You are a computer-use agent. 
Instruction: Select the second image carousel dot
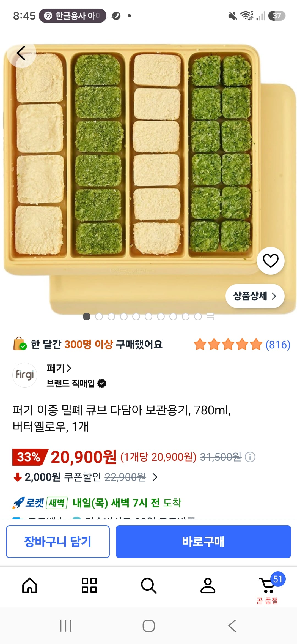pyautogui.click(x=99, y=317)
